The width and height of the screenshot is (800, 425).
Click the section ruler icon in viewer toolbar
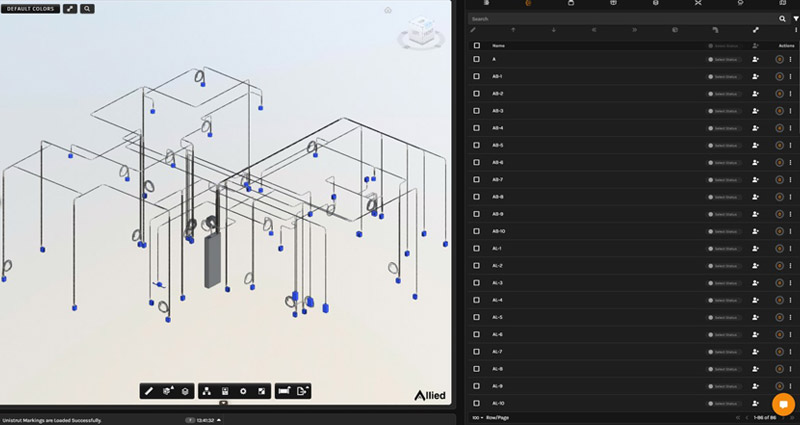[284, 391]
